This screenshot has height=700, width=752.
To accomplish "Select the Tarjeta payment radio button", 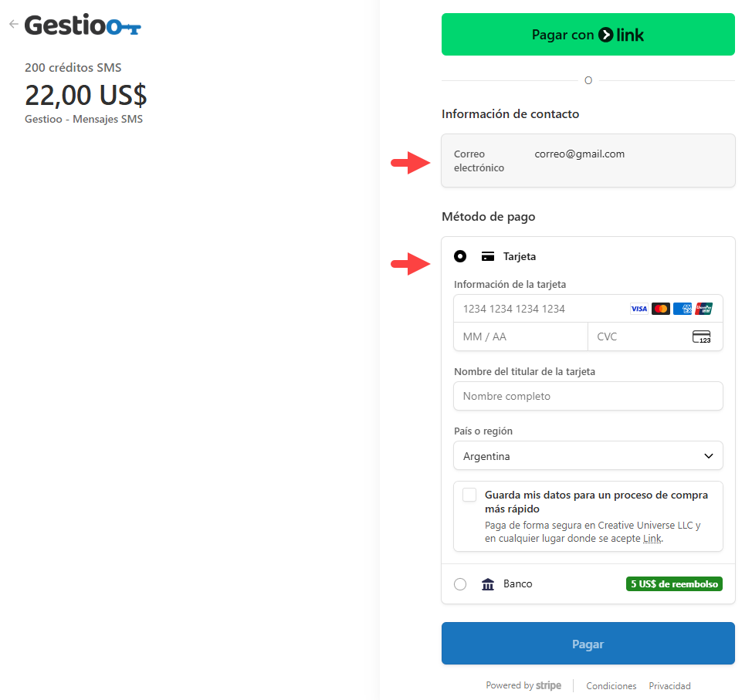I will (x=460, y=256).
